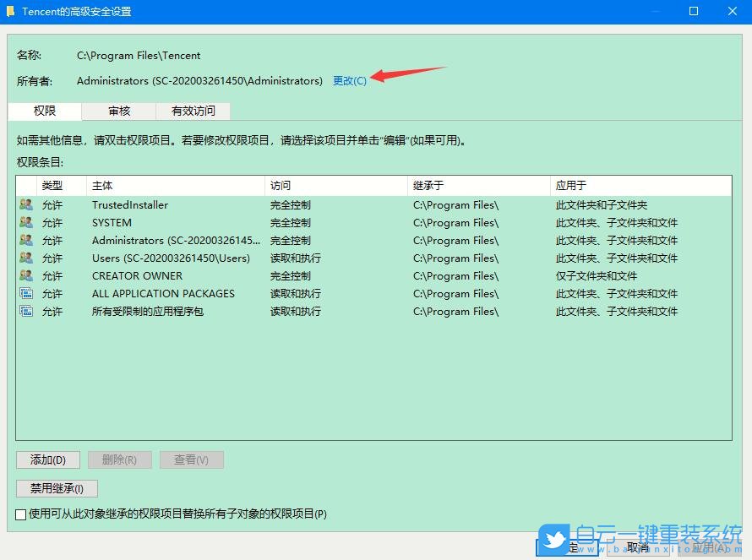752x560 pixels.
Task: Click the TrustedInstaller user group icon
Action: (25, 204)
